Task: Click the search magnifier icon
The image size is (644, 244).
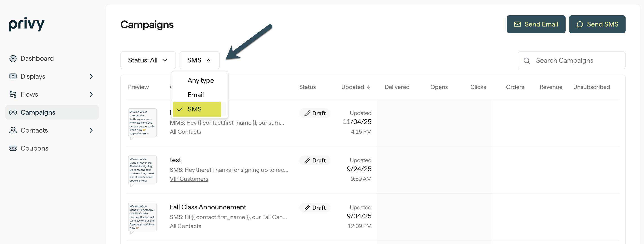Action: click(526, 60)
